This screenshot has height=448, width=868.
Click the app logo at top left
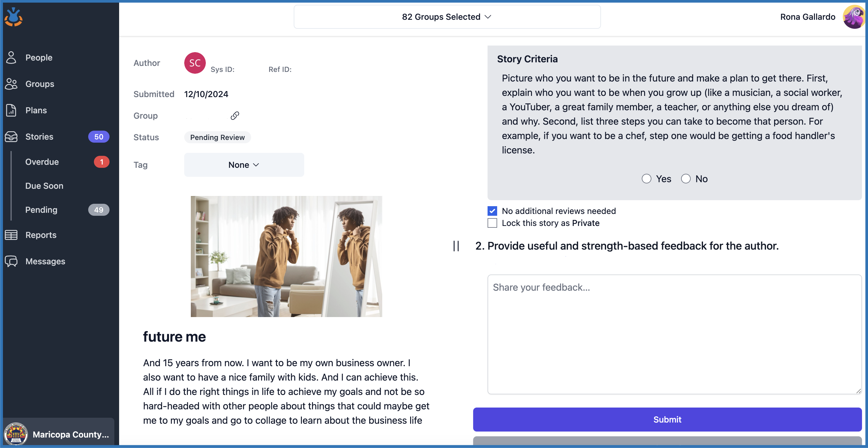coord(14,17)
